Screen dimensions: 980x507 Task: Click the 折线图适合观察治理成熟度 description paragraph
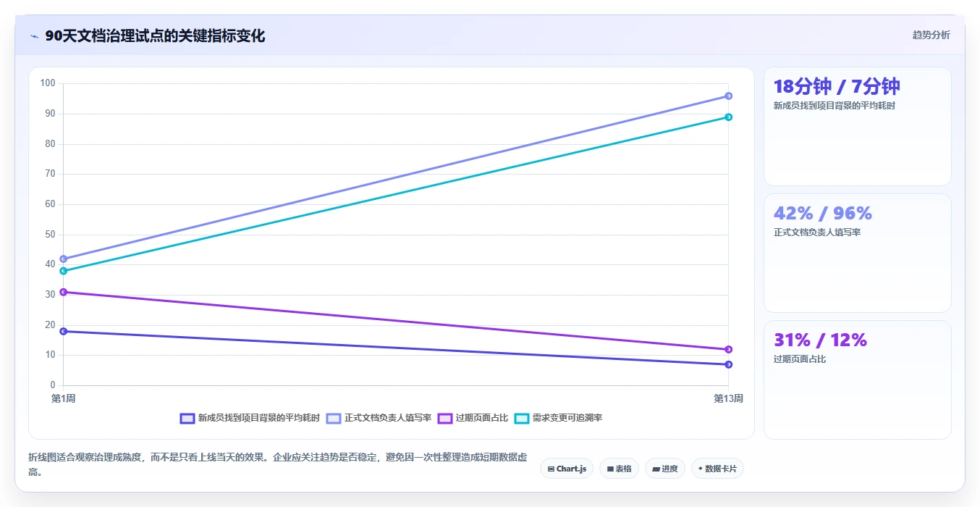click(278, 464)
